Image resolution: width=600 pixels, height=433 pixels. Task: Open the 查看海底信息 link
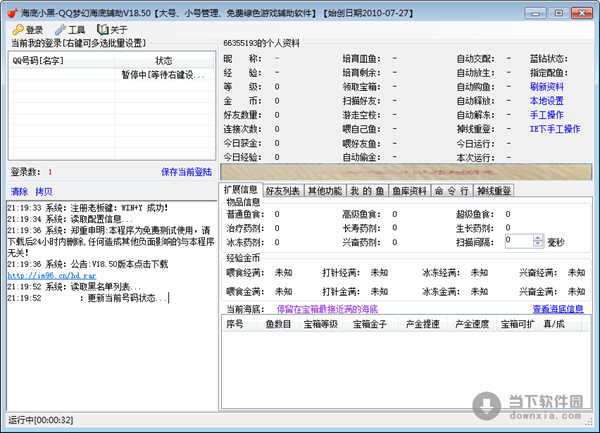pyautogui.click(x=558, y=309)
